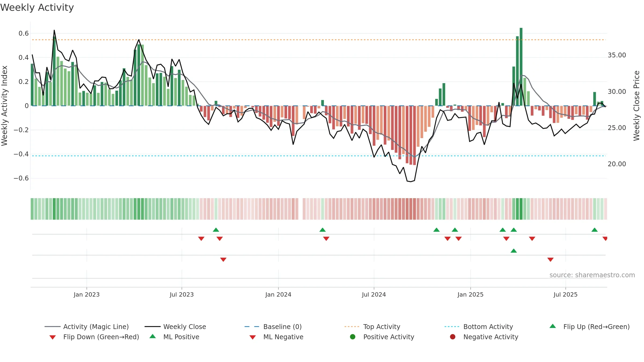This screenshot has width=644, height=362.
Task: Toggle the Activity (Magic Line) legend entry
Action: (x=87, y=327)
